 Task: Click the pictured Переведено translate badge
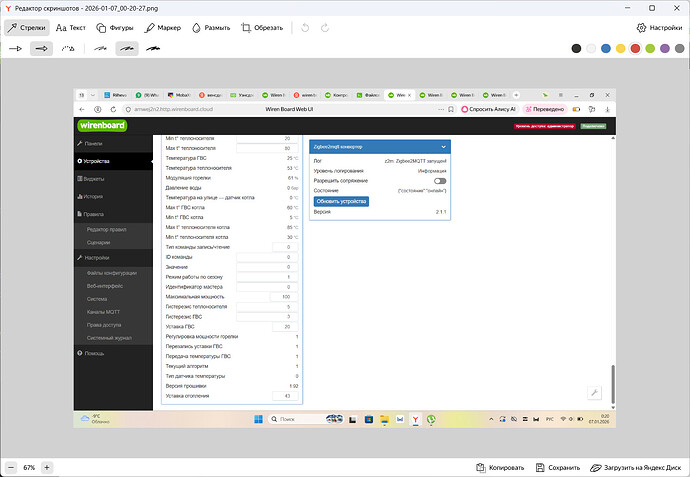point(545,109)
